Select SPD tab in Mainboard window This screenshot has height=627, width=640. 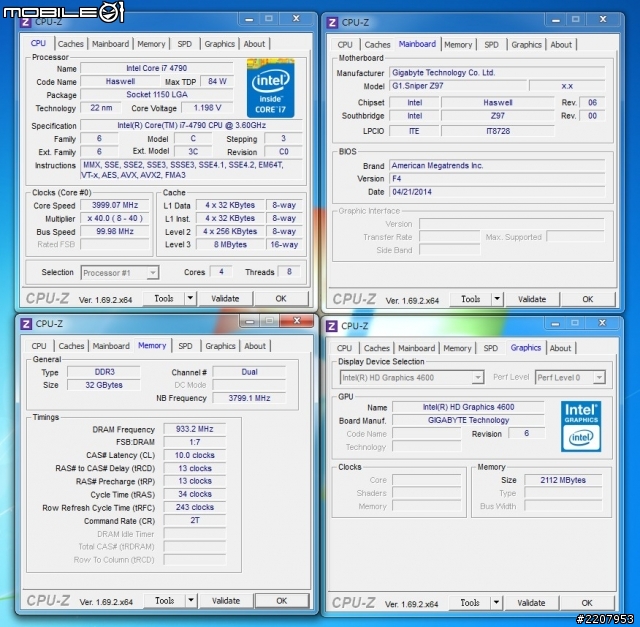(491, 44)
